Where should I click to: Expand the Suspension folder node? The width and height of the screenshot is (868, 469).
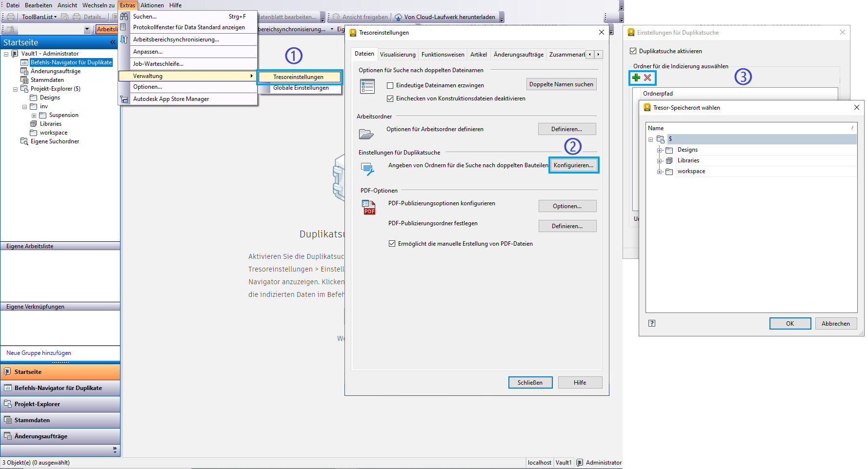coord(34,116)
